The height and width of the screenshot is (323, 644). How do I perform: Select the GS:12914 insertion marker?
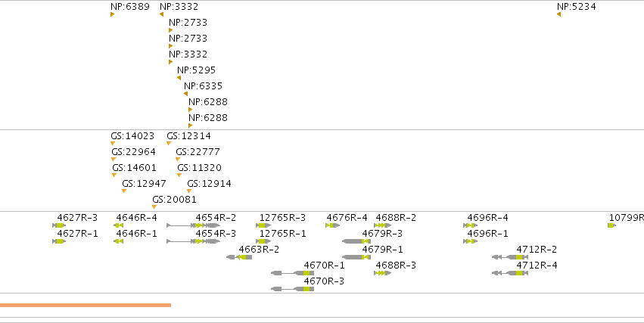click(x=189, y=191)
